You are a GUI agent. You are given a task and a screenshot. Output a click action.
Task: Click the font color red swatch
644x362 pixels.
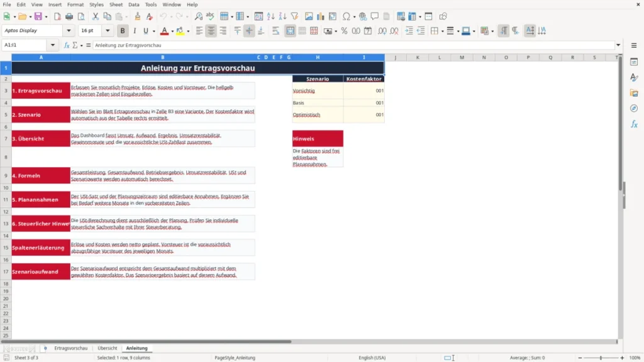coord(164,31)
